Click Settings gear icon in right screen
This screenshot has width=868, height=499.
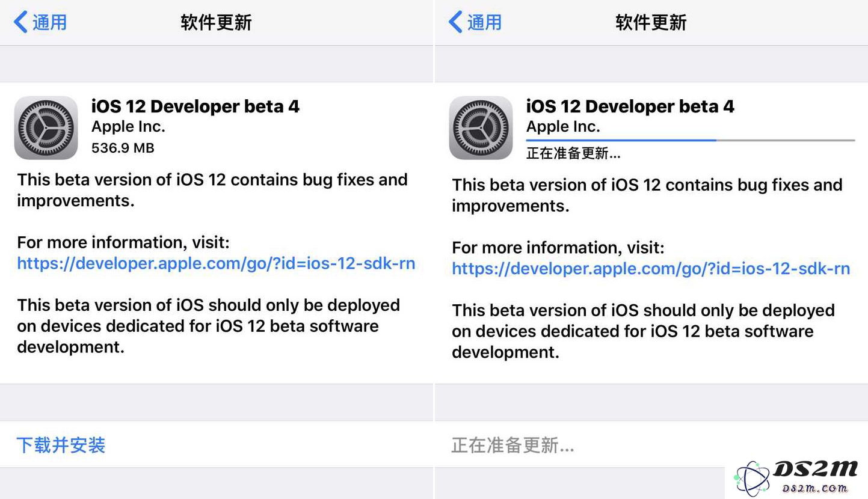click(x=481, y=127)
